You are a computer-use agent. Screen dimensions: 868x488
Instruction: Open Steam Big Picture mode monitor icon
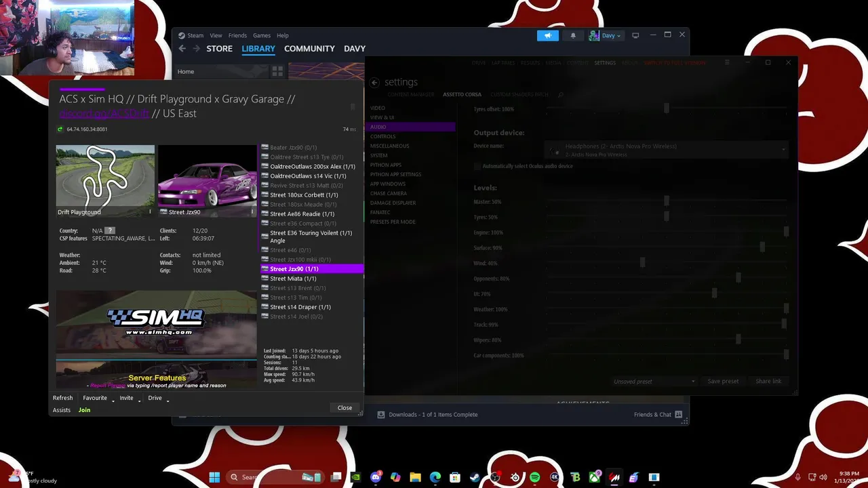pos(635,35)
